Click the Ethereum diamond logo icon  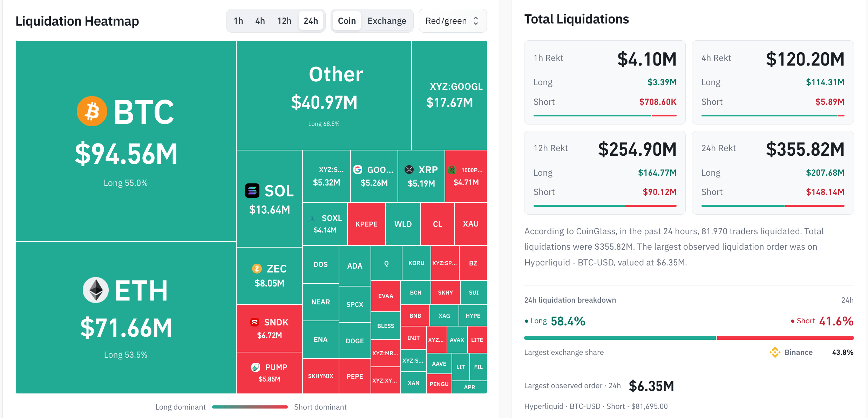pos(96,290)
